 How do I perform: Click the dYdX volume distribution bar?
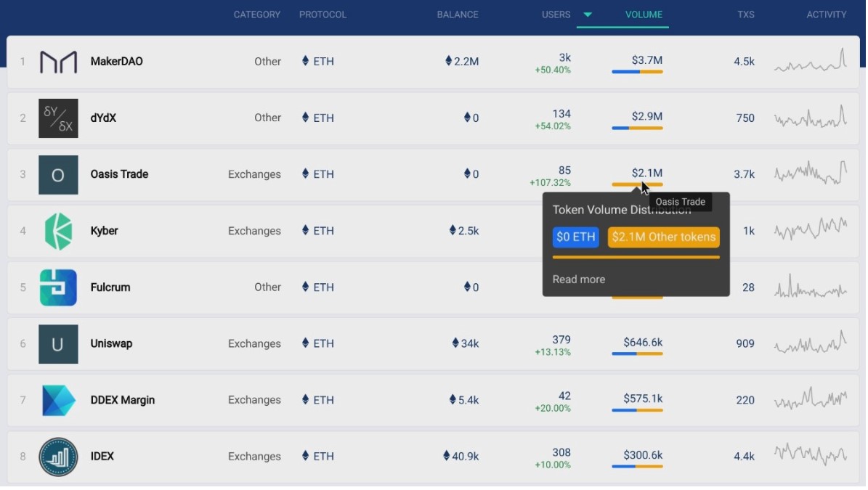click(x=637, y=128)
